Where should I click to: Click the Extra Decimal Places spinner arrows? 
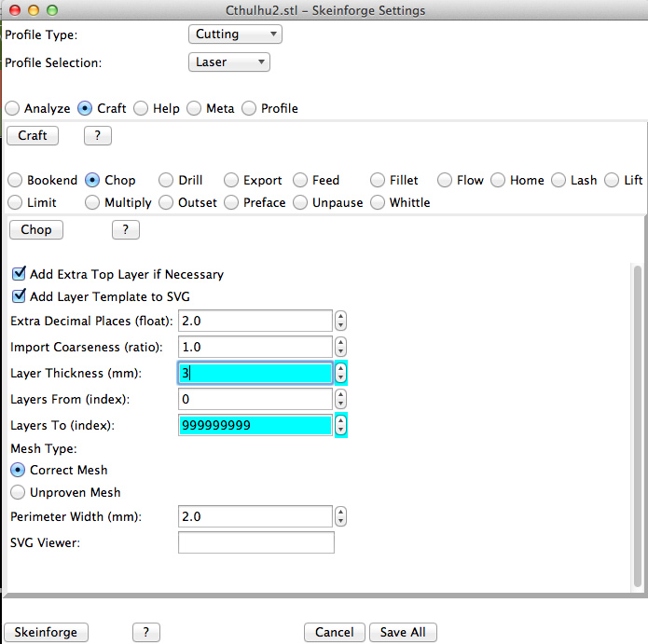click(340, 321)
